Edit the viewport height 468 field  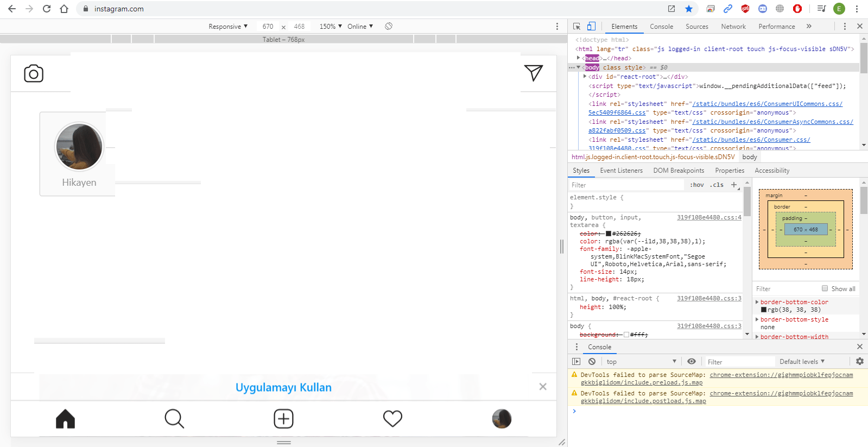click(300, 26)
